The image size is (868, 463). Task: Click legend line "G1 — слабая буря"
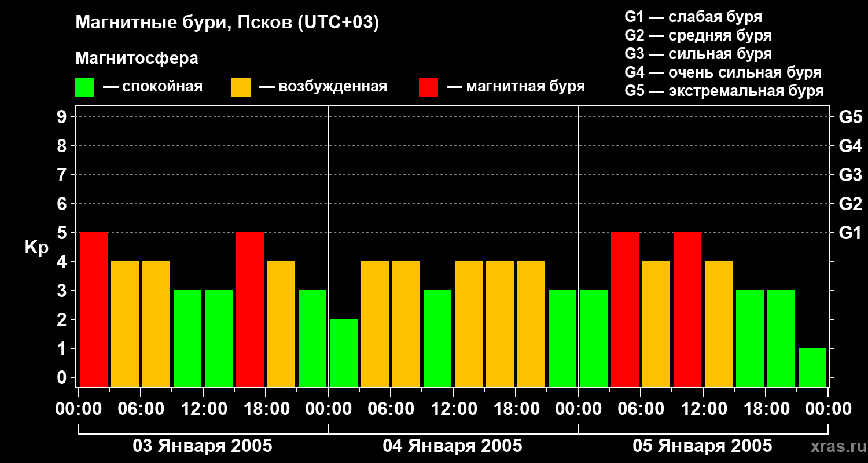pos(693,17)
